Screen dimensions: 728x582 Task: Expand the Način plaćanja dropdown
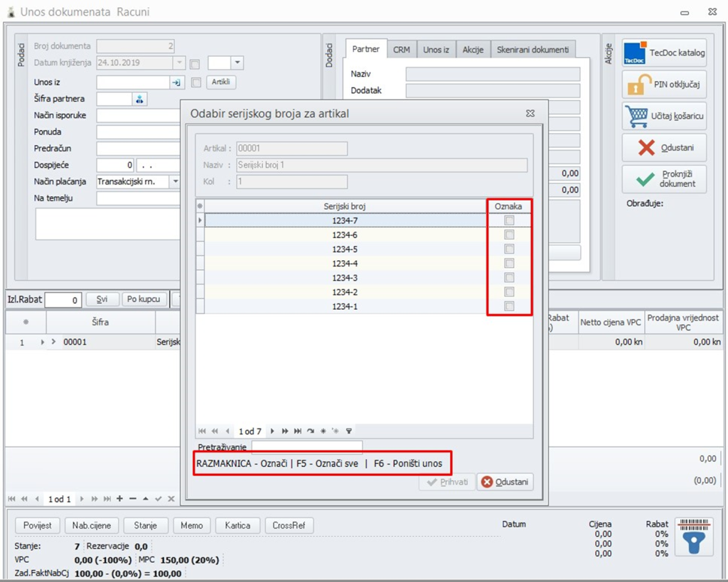175,182
